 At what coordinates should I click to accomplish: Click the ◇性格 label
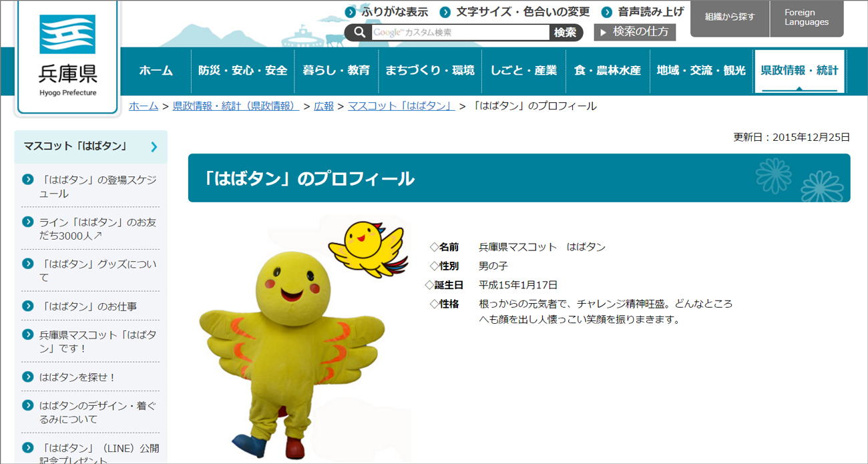pos(444,304)
